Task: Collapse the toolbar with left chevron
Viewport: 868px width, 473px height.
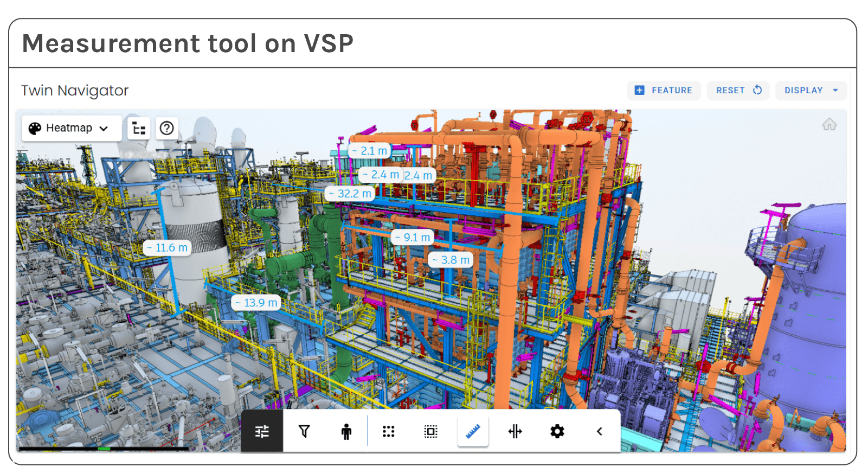Action: [600, 431]
